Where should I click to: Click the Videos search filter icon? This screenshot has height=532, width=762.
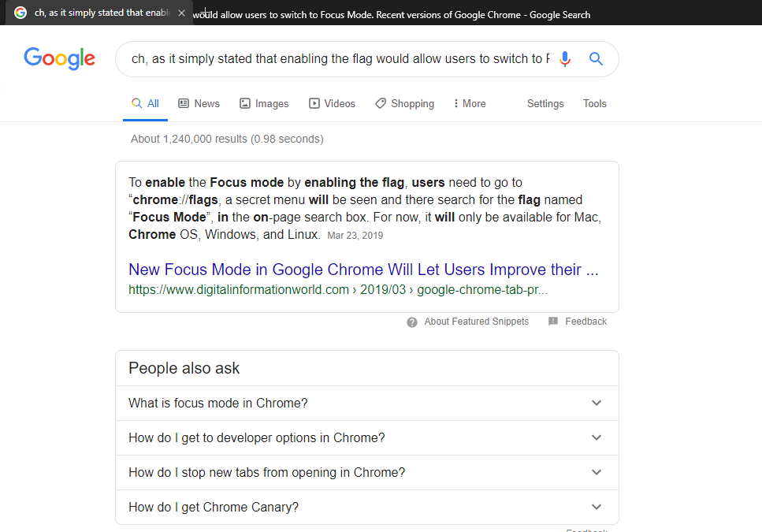314,103
